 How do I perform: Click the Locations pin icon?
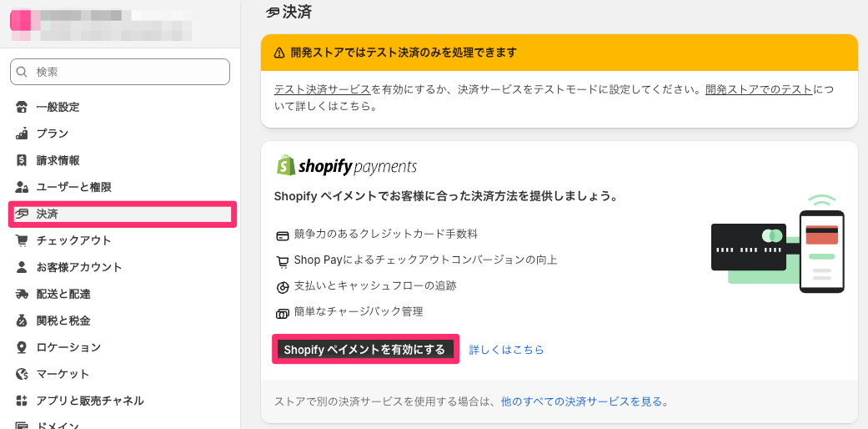click(x=22, y=347)
